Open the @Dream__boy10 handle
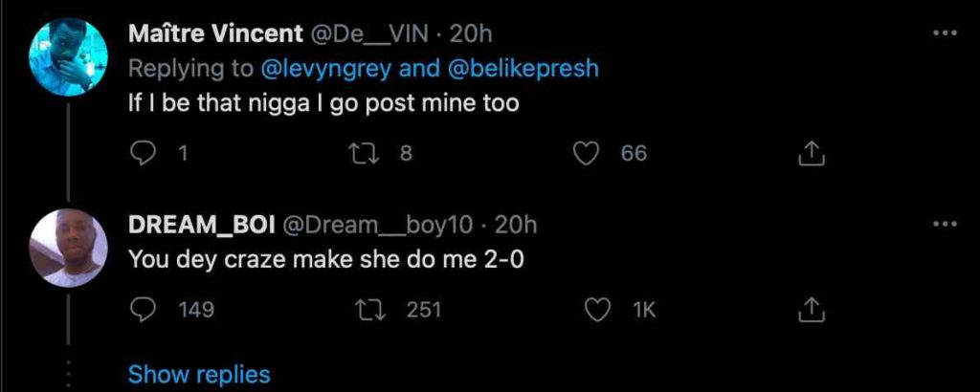 point(376,225)
